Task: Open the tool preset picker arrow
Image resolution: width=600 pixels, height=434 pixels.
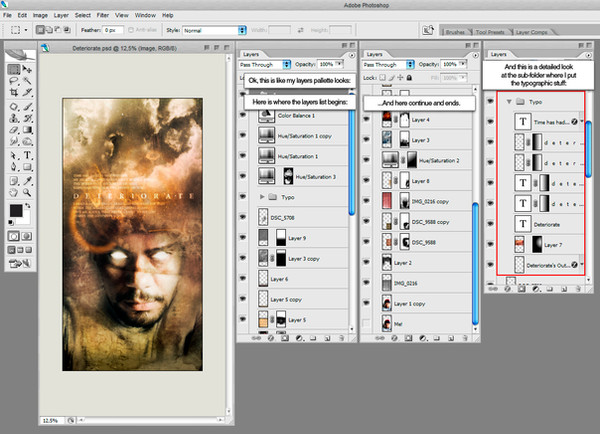Action: tap(26, 30)
